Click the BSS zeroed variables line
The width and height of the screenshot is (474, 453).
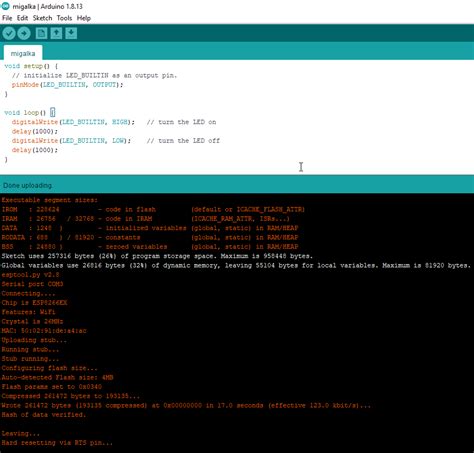[150, 247]
